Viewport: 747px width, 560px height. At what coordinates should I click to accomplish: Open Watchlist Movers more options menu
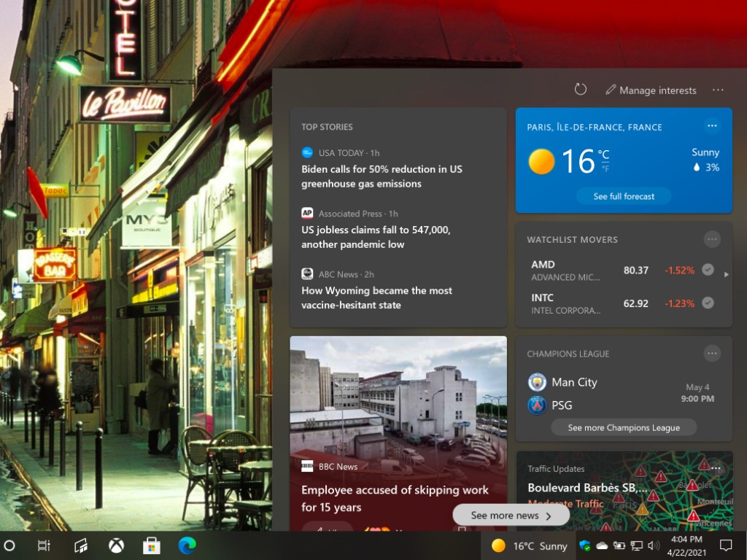tap(712, 239)
